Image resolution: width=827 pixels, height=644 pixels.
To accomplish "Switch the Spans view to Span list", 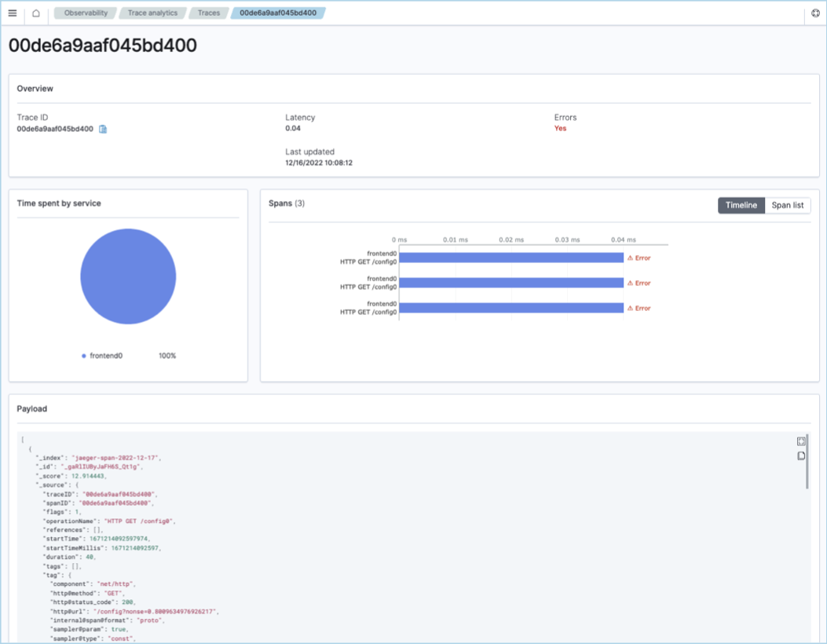I will click(x=788, y=205).
